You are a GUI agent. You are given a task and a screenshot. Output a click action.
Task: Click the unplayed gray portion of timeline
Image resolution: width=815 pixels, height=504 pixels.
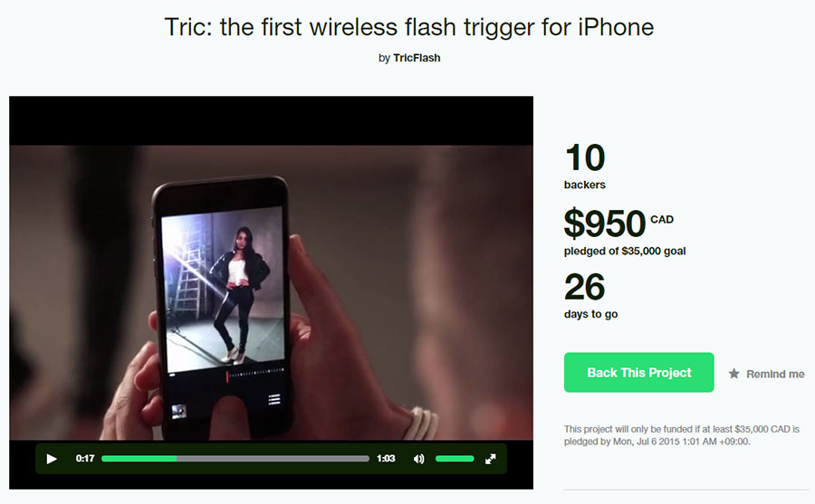point(273,459)
